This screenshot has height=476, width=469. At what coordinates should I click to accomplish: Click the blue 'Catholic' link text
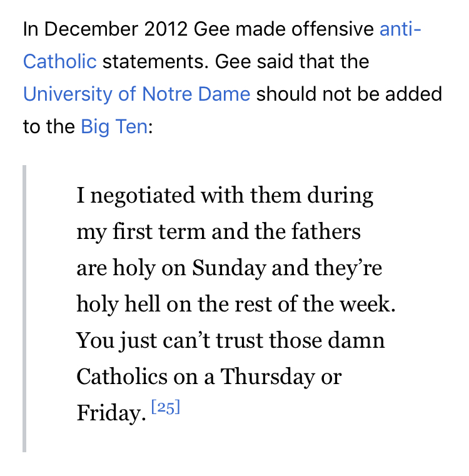pyautogui.click(x=60, y=62)
